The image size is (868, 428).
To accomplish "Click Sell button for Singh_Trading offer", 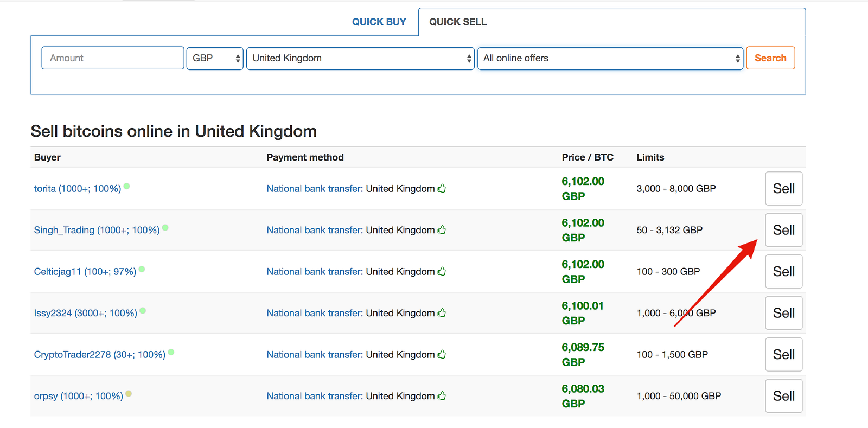I will point(783,230).
